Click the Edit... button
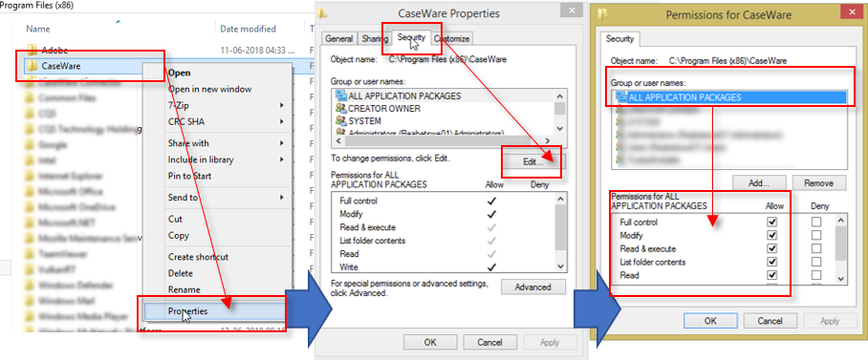 pyautogui.click(x=532, y=162)
